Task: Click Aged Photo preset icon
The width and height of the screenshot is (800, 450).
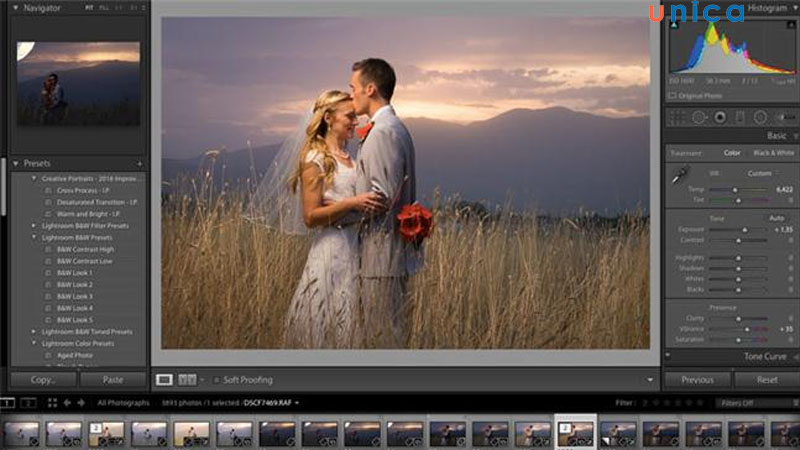Action: click(48, 355)
